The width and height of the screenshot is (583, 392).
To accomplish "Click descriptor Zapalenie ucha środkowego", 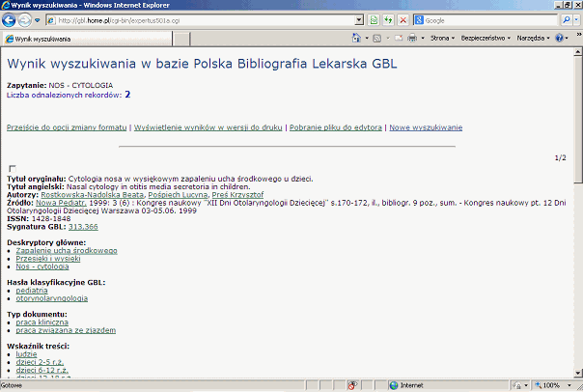I will coord(67,251).
